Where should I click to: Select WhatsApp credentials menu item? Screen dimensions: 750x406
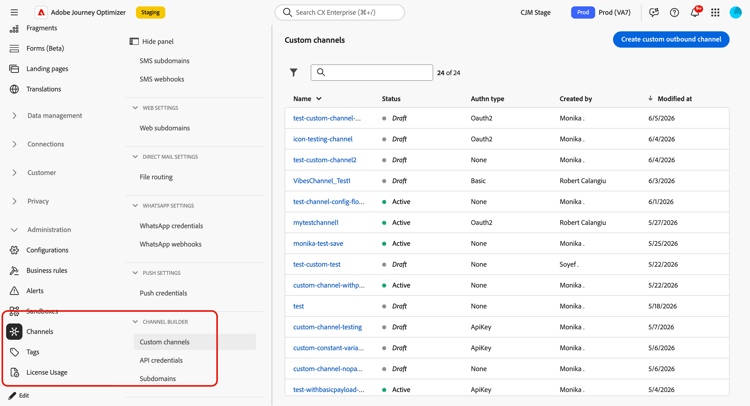(171, 226)
